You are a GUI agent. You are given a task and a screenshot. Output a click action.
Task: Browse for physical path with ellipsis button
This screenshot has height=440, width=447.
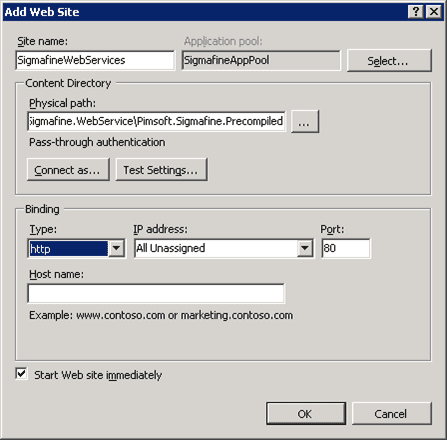tap(305, 122)
